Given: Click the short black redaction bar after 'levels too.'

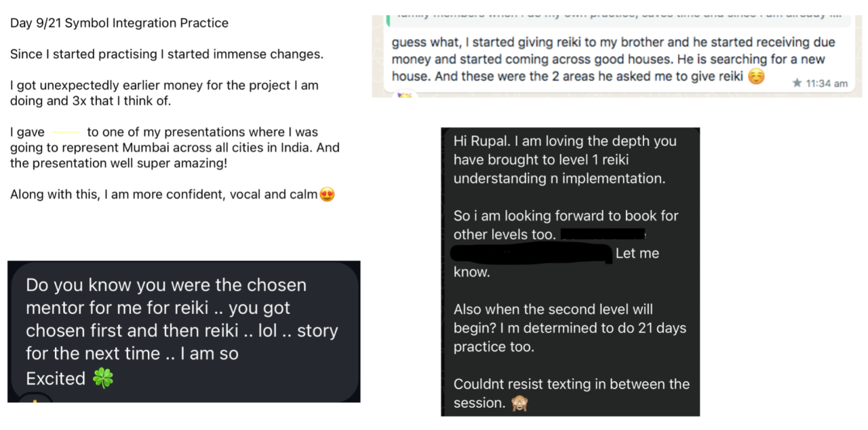Looking at the screenshot, I should point(604,234).
